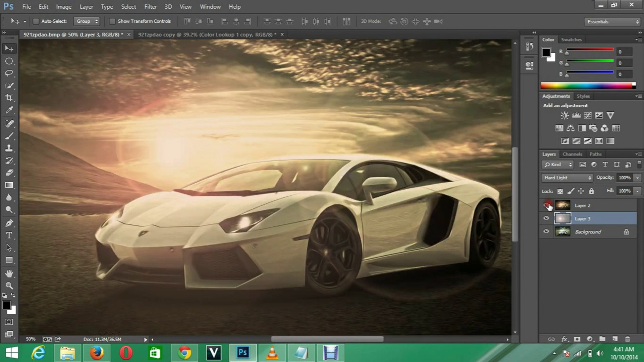Image resolution: width=644 pixels, height=362 pixels.
Task: Enable the Auto-Select checkbox
Action: (x=36, y=21)
